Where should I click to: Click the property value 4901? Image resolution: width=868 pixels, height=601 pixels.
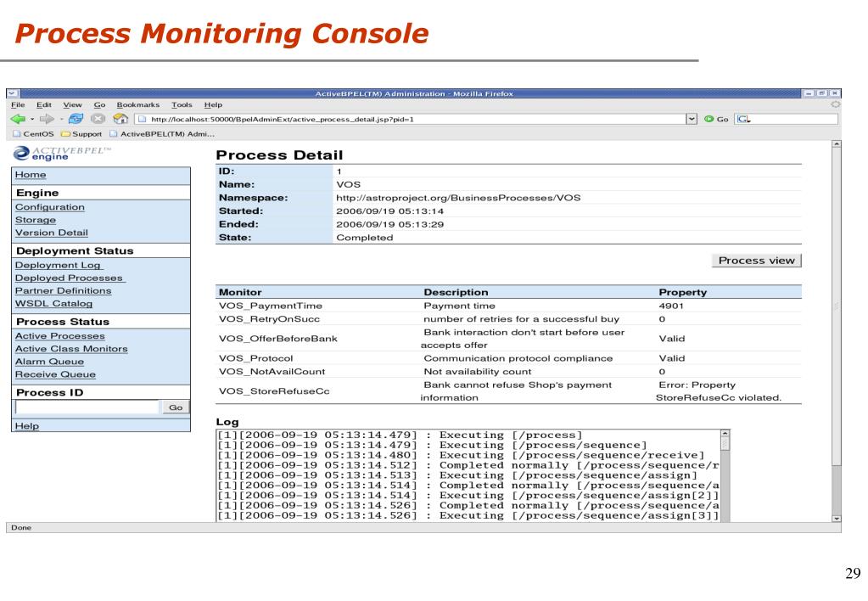pyautogui.click(x=671, y=306)
